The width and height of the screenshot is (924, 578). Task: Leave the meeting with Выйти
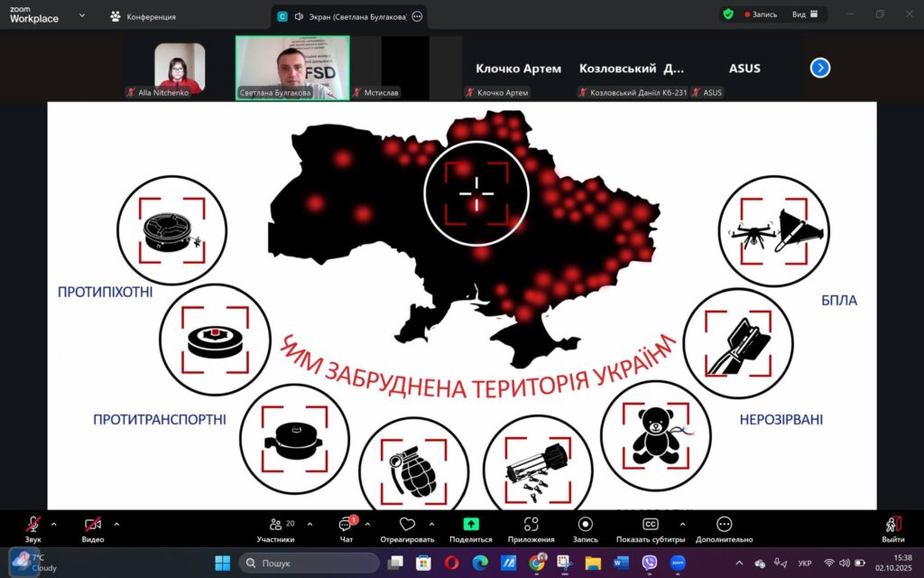coord(892,526)
